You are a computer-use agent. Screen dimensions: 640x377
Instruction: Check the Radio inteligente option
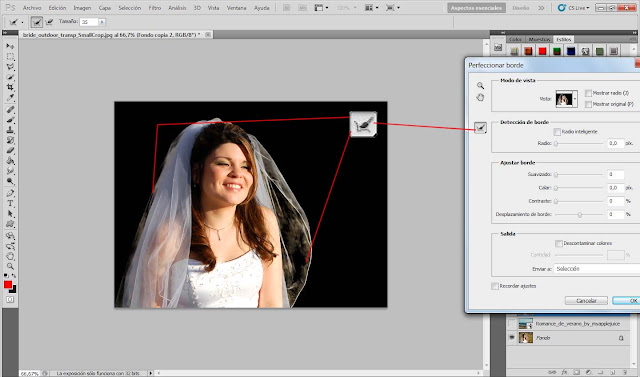point(557,132)
